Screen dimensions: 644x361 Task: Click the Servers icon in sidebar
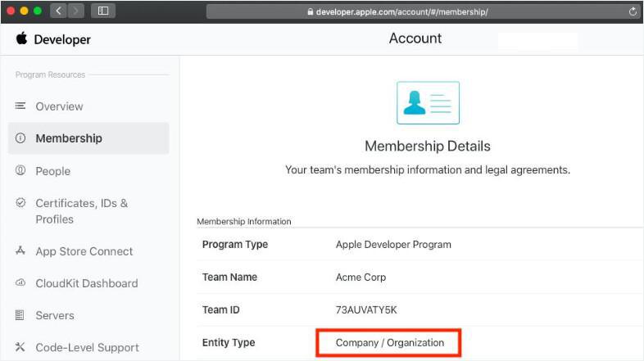[20, 315]
